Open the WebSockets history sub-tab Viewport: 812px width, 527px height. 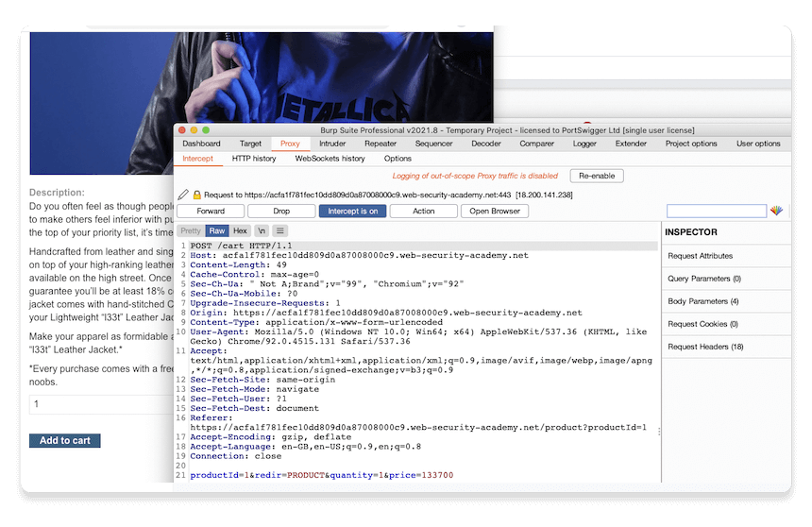[330, 159]
